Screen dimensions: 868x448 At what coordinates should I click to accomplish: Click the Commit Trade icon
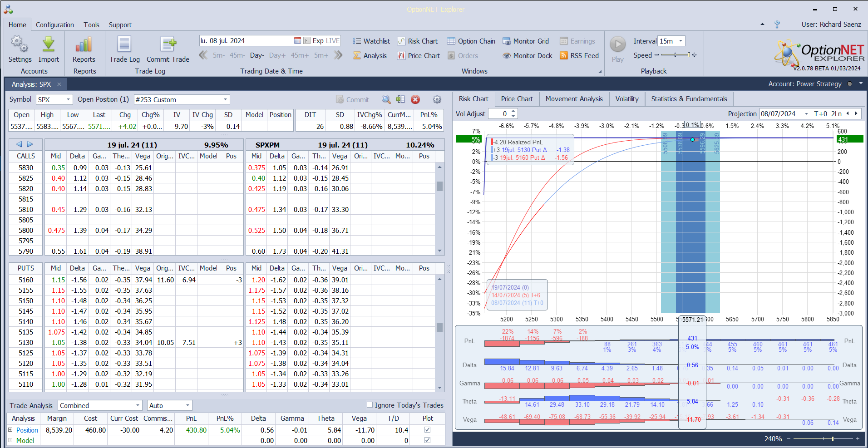(x=168, y=44)
